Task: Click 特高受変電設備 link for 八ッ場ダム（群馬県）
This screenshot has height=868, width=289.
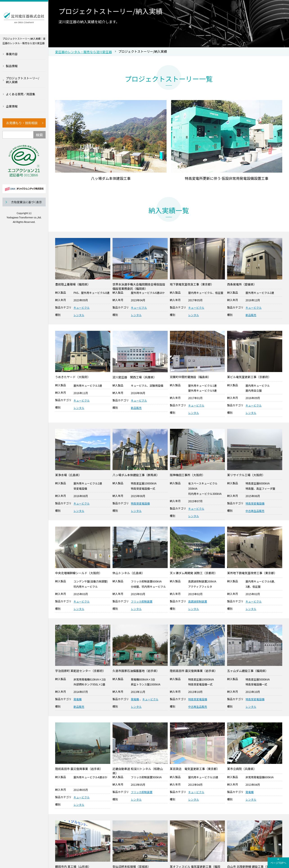Action: [x=140, y=503]
